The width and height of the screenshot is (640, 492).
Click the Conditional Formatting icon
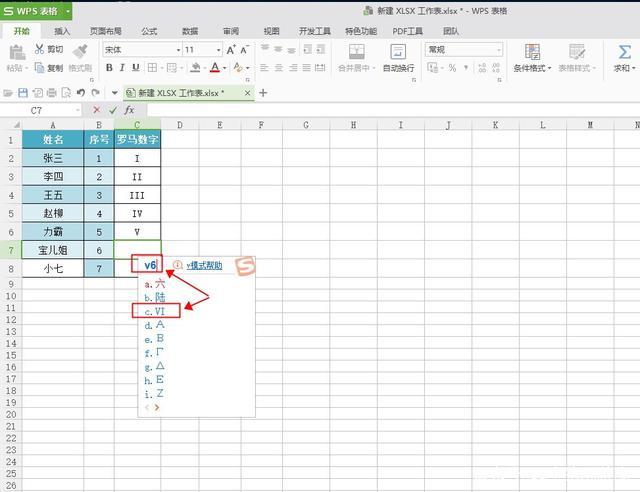532,52
